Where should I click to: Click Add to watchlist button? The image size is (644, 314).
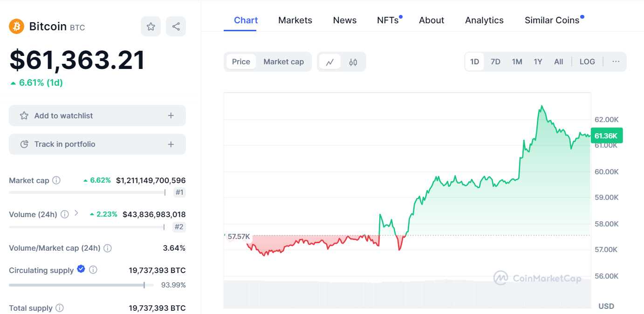point(97,116)
